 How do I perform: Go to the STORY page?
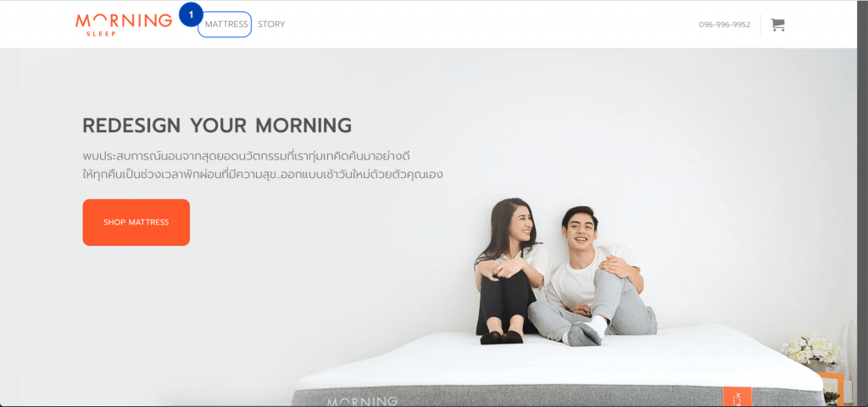[x=271, y=25]
